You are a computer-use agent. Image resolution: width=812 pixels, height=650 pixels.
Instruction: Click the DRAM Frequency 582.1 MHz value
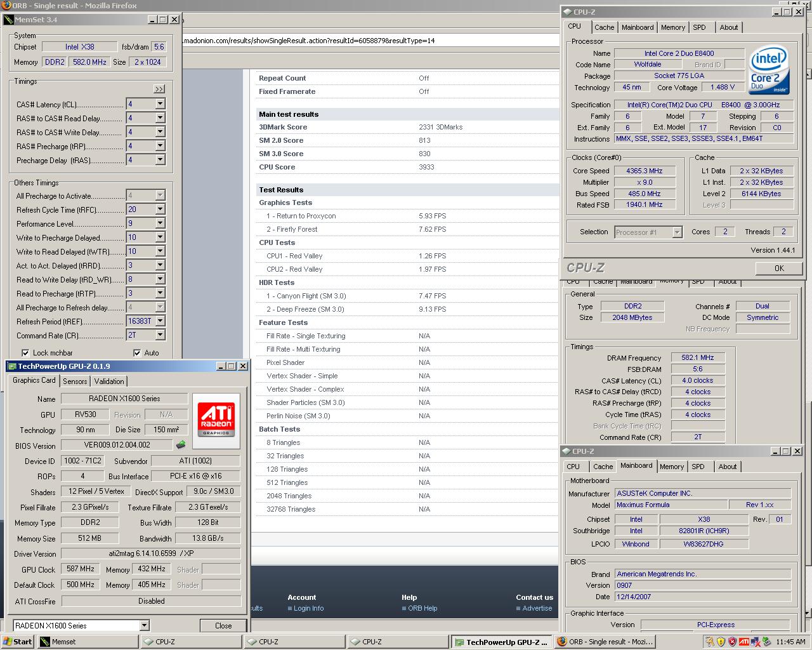point(698,357)
